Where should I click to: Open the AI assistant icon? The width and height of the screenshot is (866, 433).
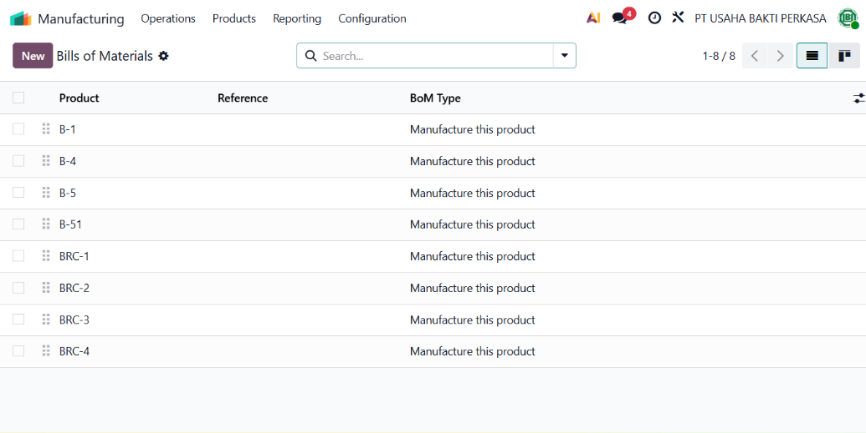593,18
